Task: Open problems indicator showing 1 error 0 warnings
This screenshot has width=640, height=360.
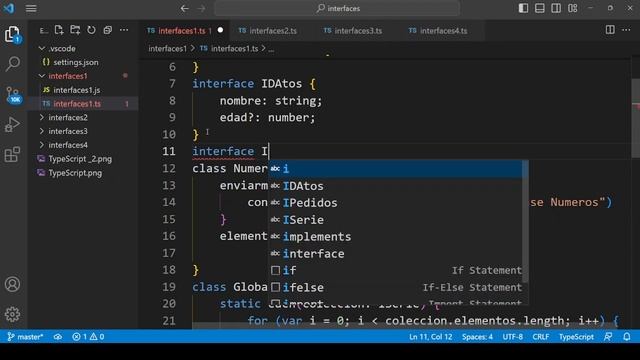Action: pos(88,337)
